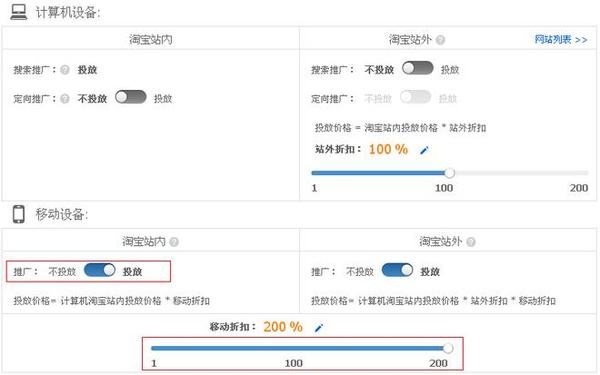Toggle mobile 淘宝站内 推广 switch
This screenshot has height=375, width=600.
99,270
